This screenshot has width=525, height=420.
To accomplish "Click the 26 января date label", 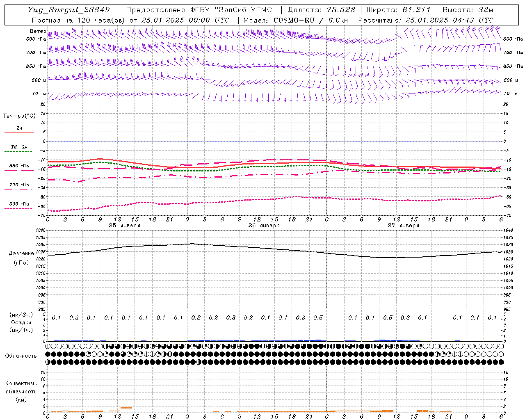I will 264,226.
